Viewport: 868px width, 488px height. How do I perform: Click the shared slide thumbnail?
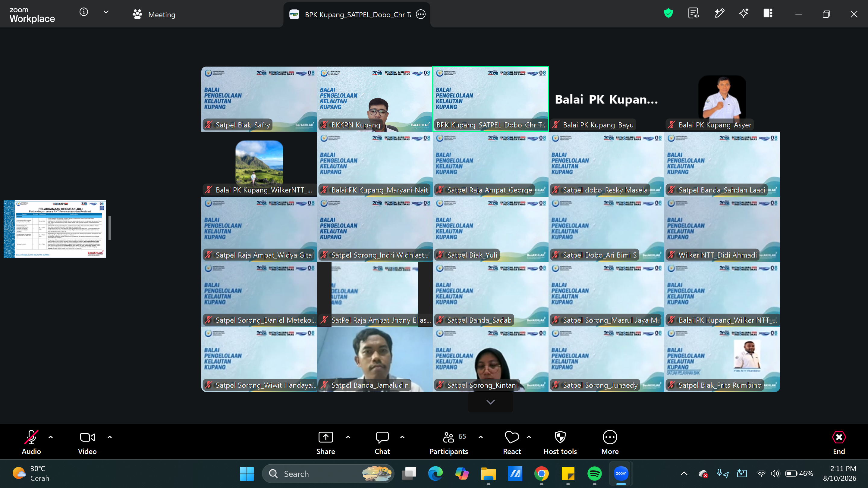point(55,229)
